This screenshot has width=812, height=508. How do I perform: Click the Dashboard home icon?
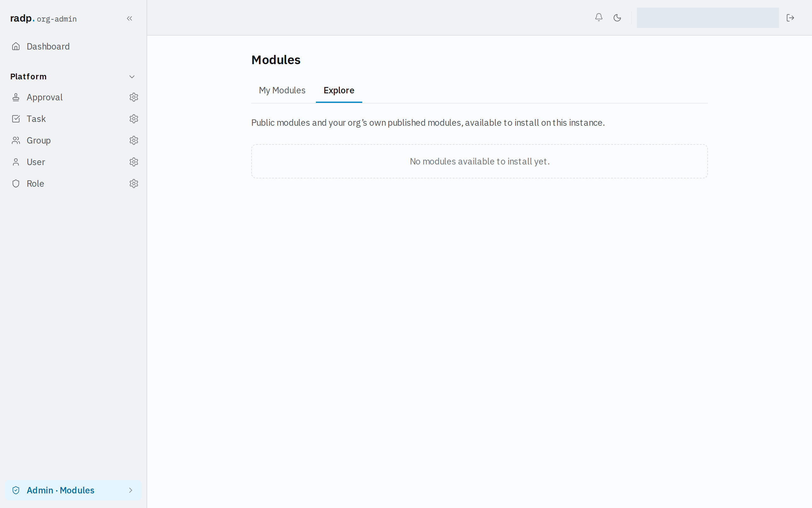[16, 46]
